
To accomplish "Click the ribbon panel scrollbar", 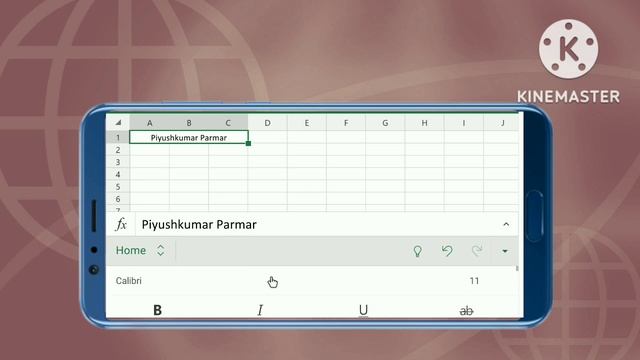I will (x=517, y=268).
